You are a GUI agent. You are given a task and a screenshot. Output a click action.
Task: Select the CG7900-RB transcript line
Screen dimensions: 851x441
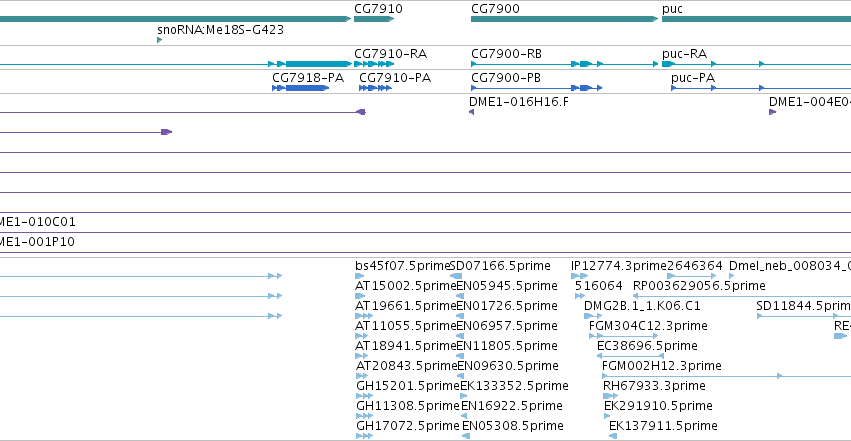pyautogui.click(x=564, y=64)
